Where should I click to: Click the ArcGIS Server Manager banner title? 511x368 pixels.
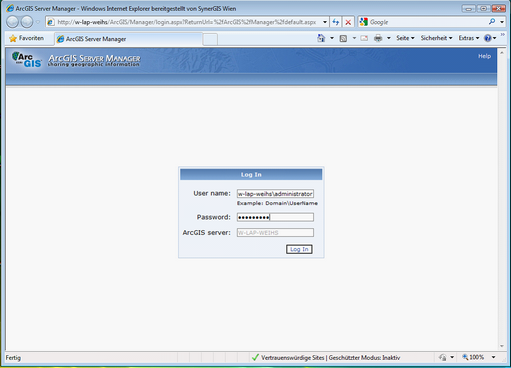coord(94,58)
